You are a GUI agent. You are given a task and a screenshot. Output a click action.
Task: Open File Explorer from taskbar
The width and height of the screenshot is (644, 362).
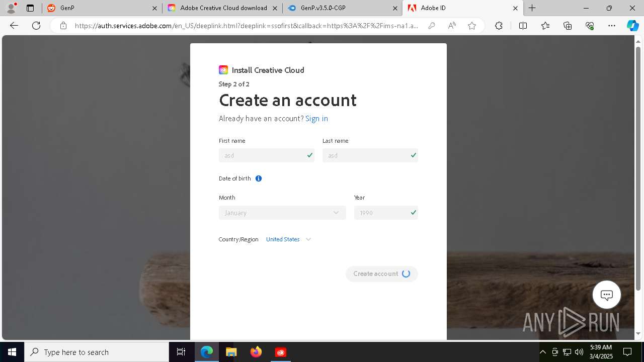coord(231,352)
